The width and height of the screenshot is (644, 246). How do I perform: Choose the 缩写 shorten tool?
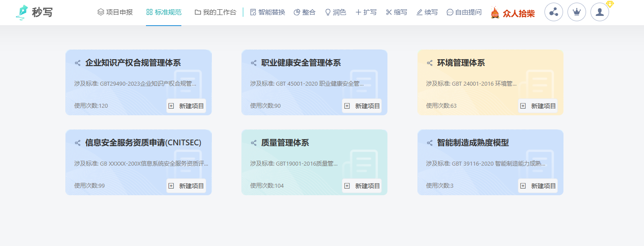(396, 12)
